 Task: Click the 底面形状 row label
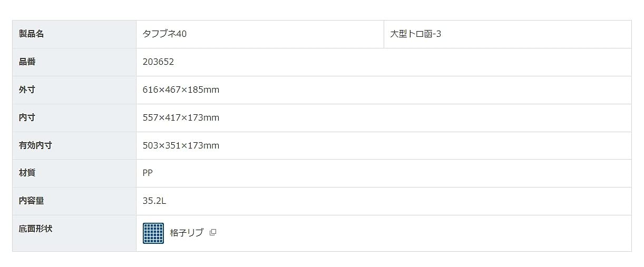(35, 229)
